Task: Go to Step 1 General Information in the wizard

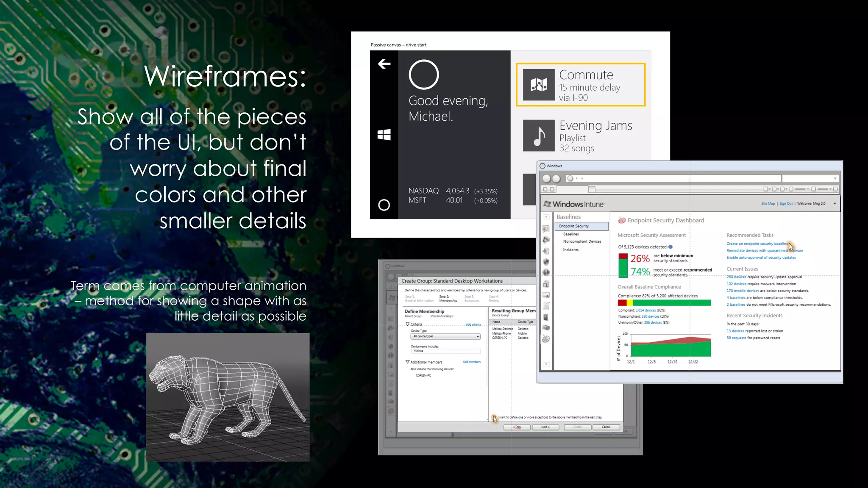Action: click(419, 299)
